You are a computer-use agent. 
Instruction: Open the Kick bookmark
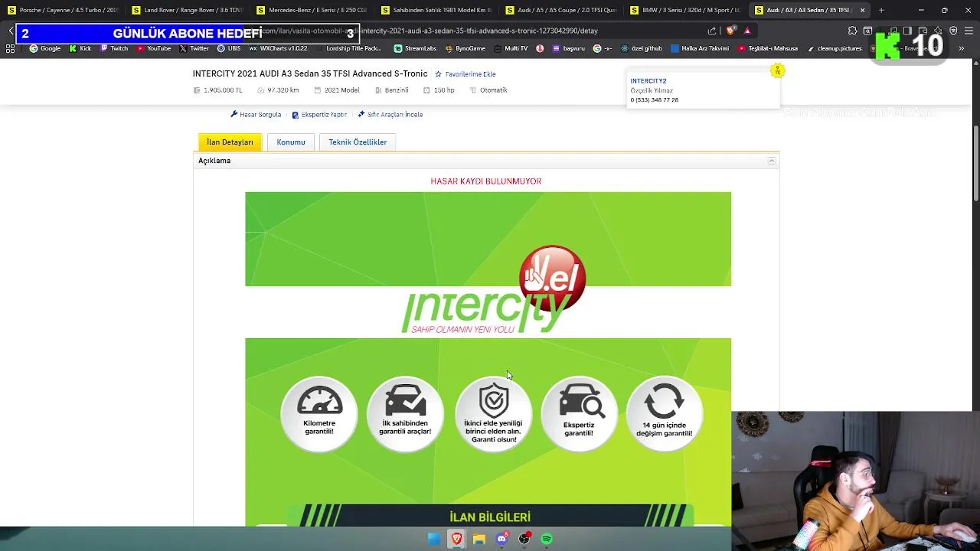pos(80,48)
